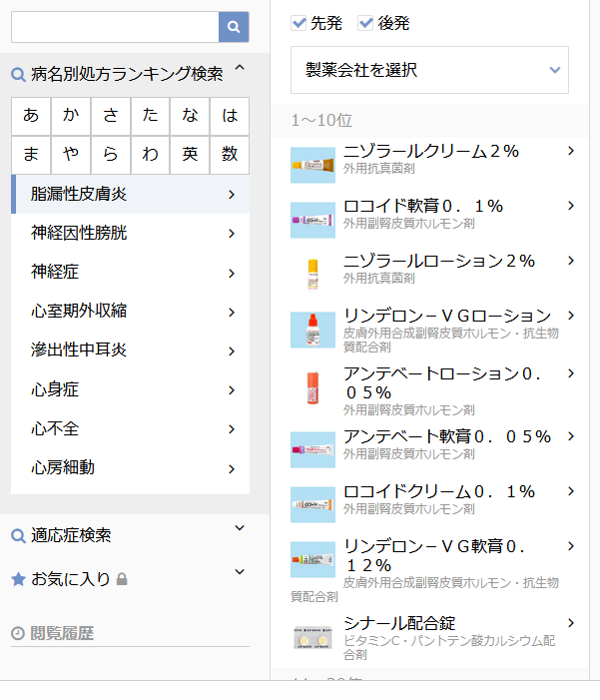Select the な kana filter
The width and height of the screenshot is (600, 700).
(x=190, y=116)
